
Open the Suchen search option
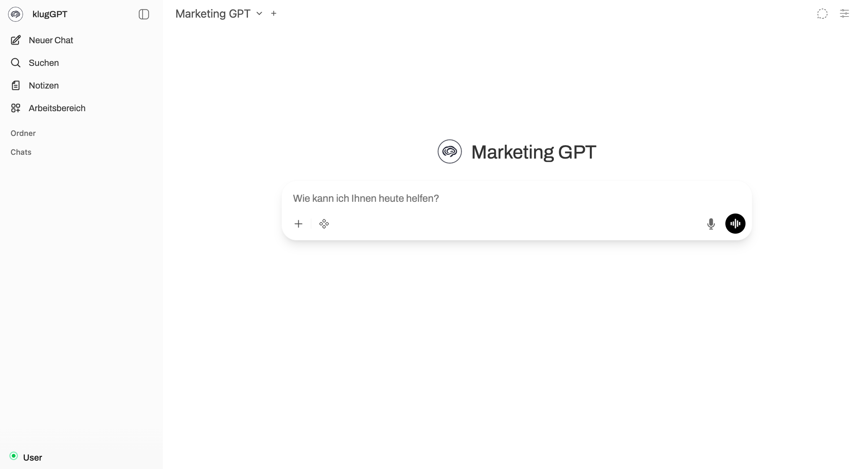point(44,63)
